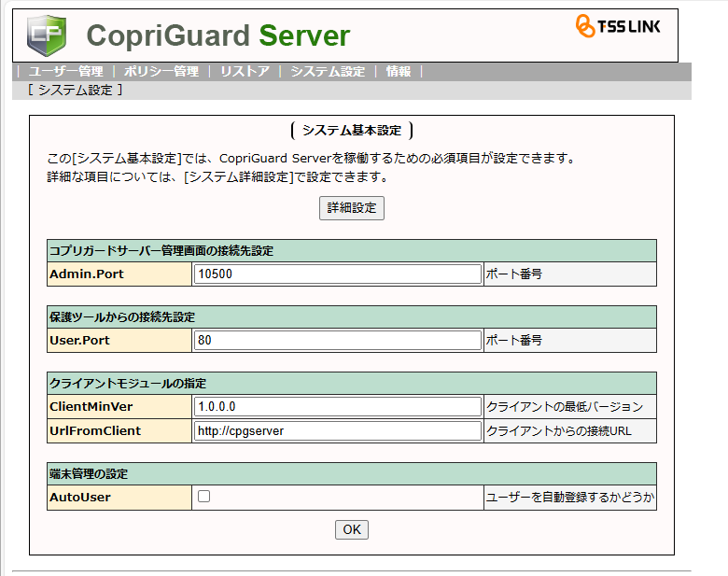This screenshot has height=576, width=728.
Task: Open the ユーザー管理 menu
Action: click(66, 72)
